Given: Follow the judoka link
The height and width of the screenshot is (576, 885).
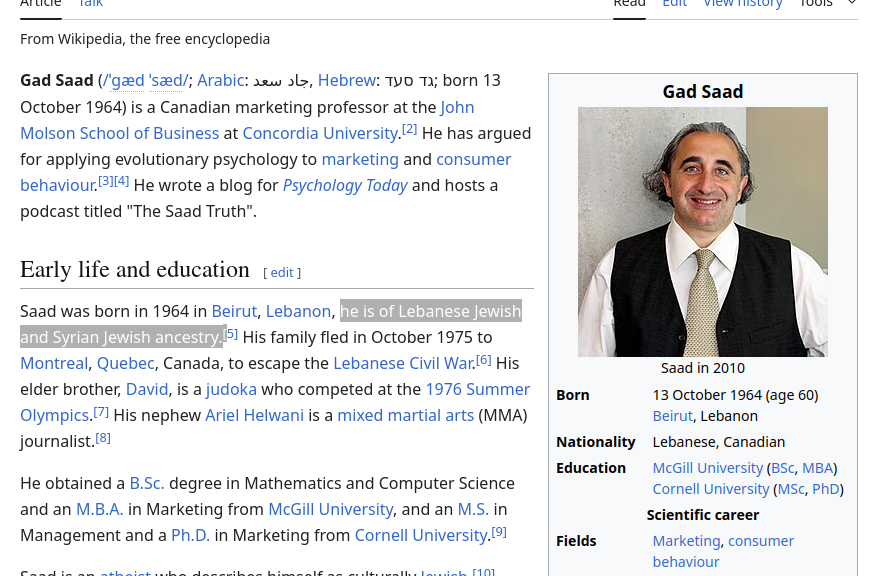Looking at the screenshot, I should point(231,389).
